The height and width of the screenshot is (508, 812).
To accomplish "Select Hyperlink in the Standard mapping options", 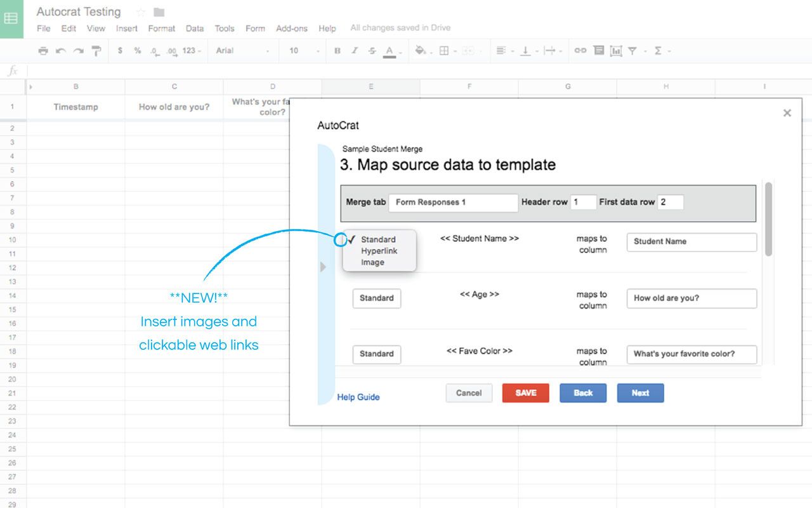I will 379,251.
